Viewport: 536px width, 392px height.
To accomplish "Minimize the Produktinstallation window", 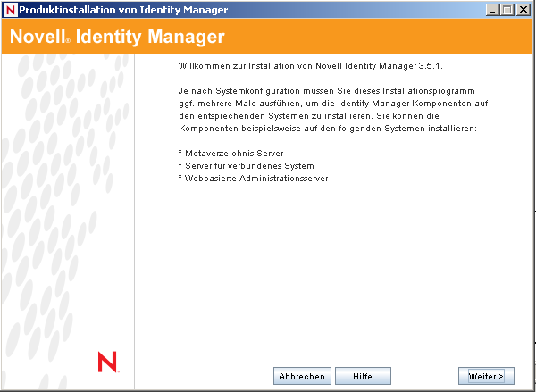I will point(492,10).
